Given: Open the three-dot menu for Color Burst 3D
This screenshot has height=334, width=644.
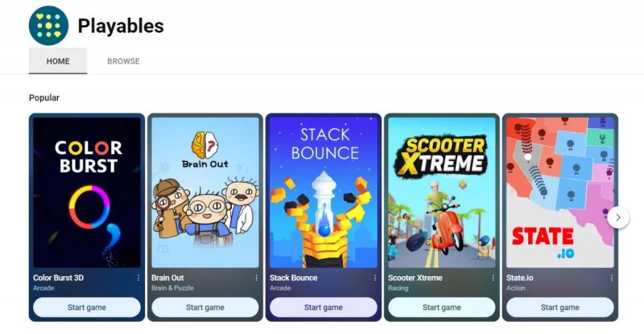Looking at the screenshot, I should [x=138, y=278].
